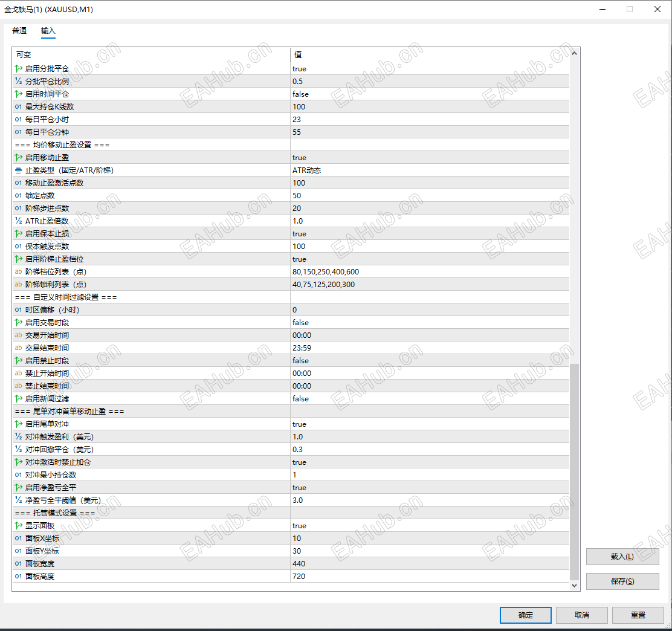
Task: Click the 载入(L) button
Action: [622, 557]
